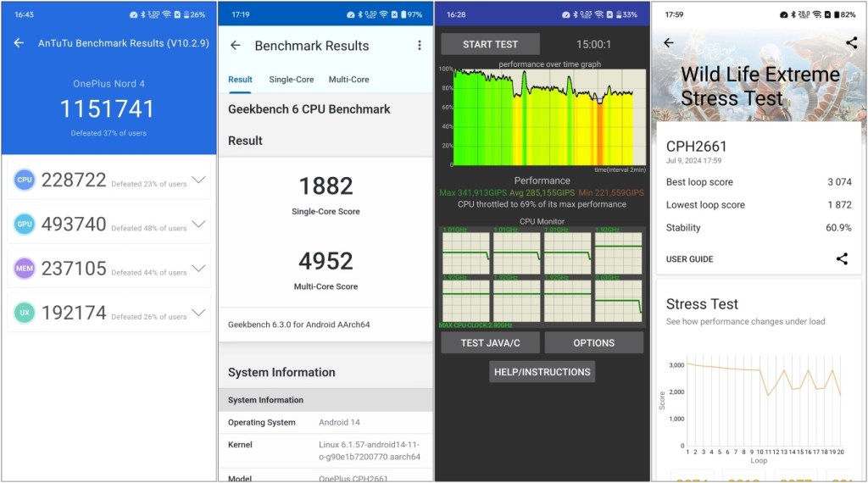
Task: Tap CPU throttled to 69% message
Action: click(x=542, y=204)
